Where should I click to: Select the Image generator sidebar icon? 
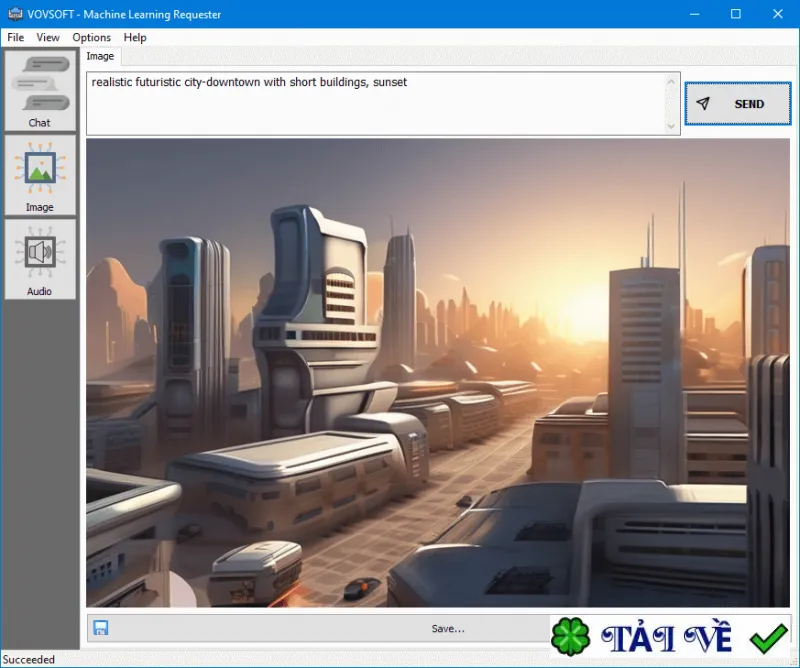pyautogui.click(x=40, y=175)
